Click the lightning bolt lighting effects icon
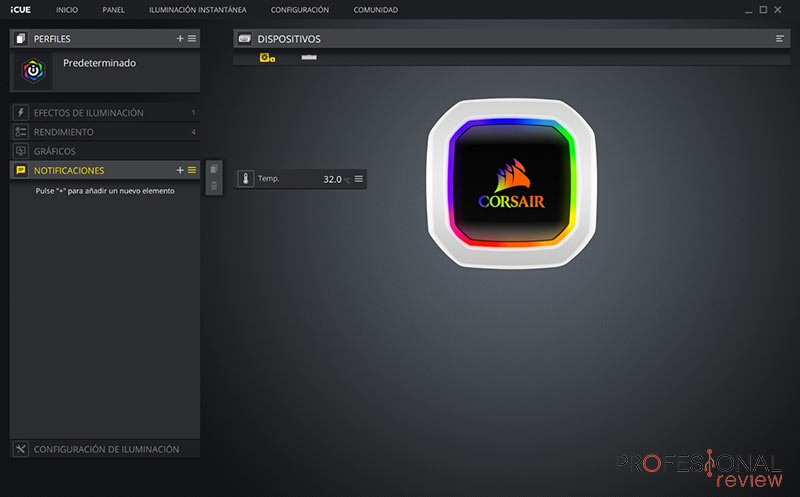 pos(20,113)
